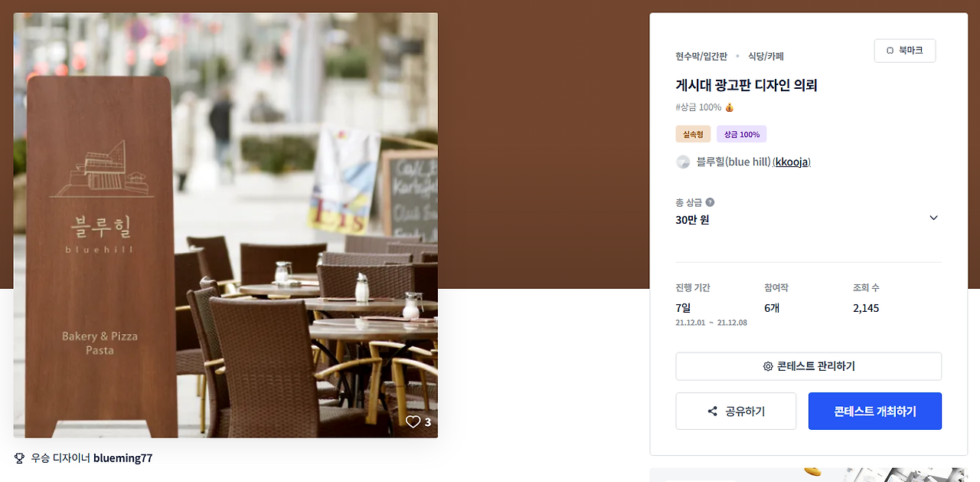Expand the 총 상금 details chevron
Image resolution: width=980 pixels, height=482 pixels.
coord(933,218)
